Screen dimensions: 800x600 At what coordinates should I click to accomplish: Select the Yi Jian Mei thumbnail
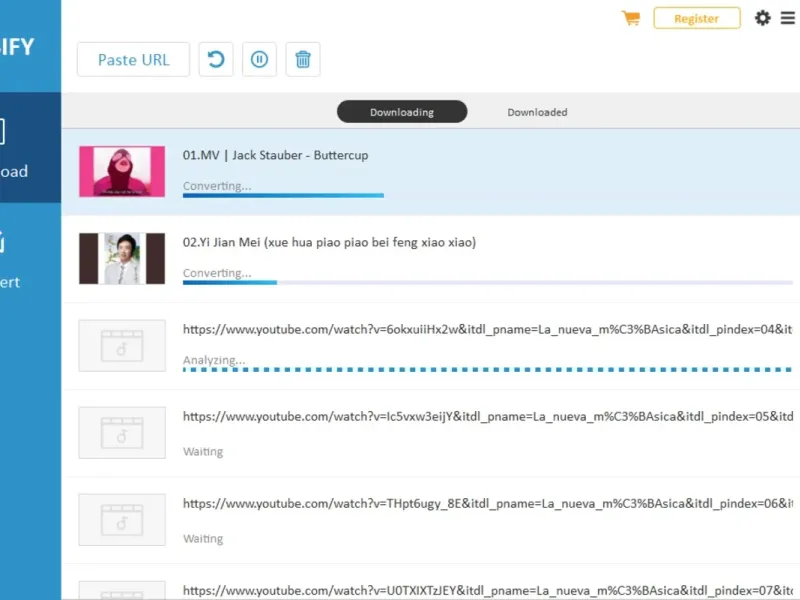[x=122, y=259]
